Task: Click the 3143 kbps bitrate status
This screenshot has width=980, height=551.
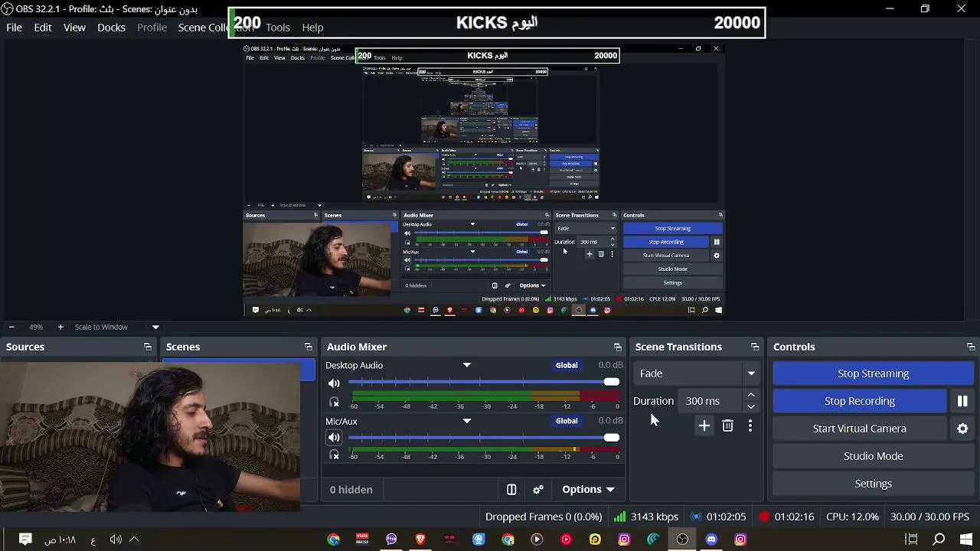Action: 646,517
